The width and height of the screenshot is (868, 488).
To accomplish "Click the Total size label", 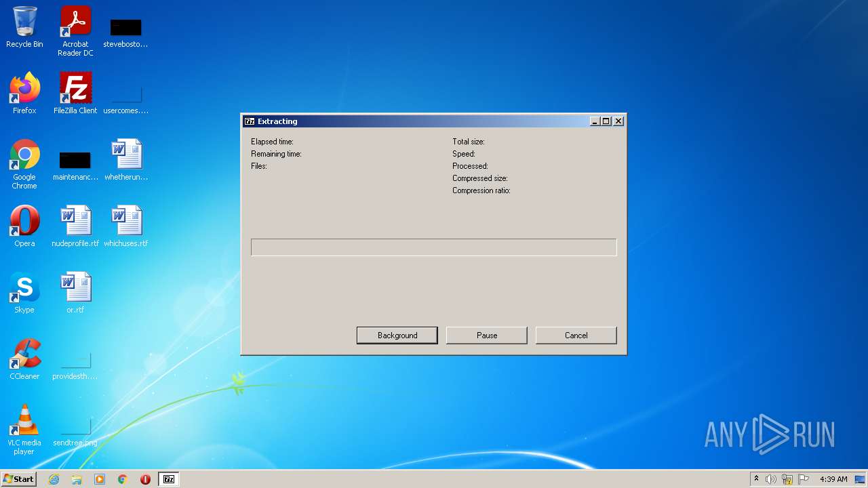I will tap(469, 142).
